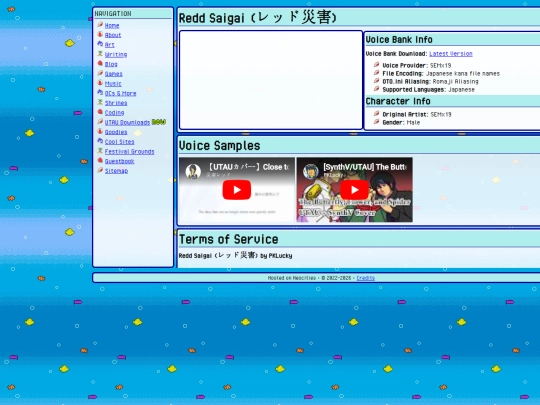Click the channel avatar on the UTAU cover video
The width and height of the screenshot is (540, 405).
tap(193, 171)
